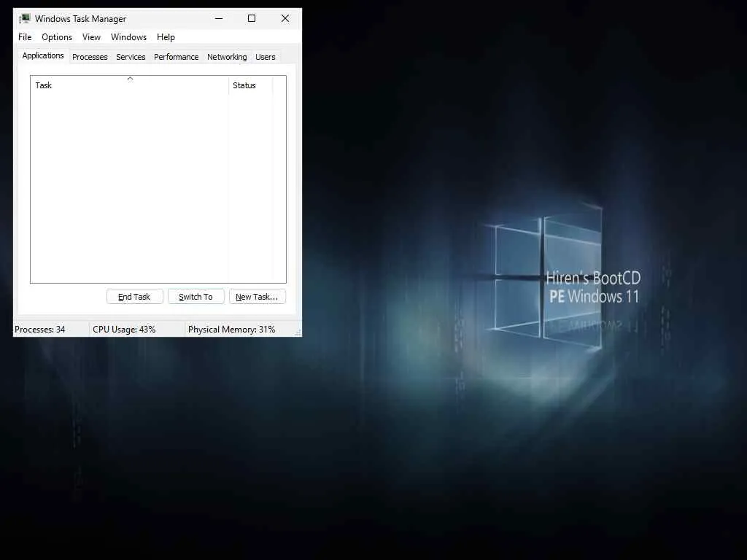Switch to the Services tab
Viewport: 747px width, 560px height.
tap(131, 57)
